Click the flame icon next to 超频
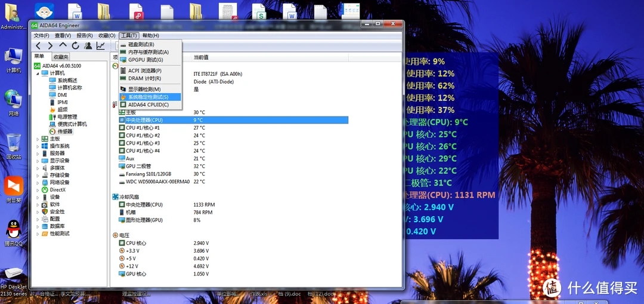 52,109
